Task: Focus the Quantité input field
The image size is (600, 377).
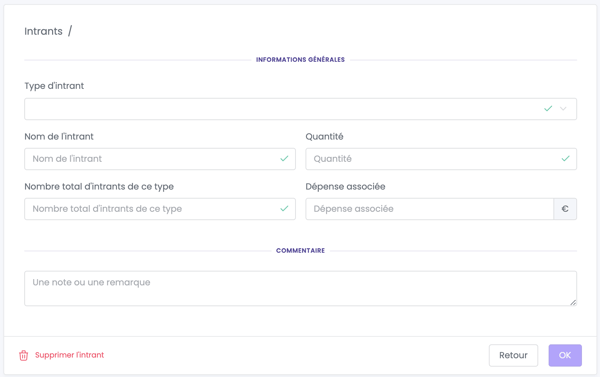Action: tap(441, 159)
